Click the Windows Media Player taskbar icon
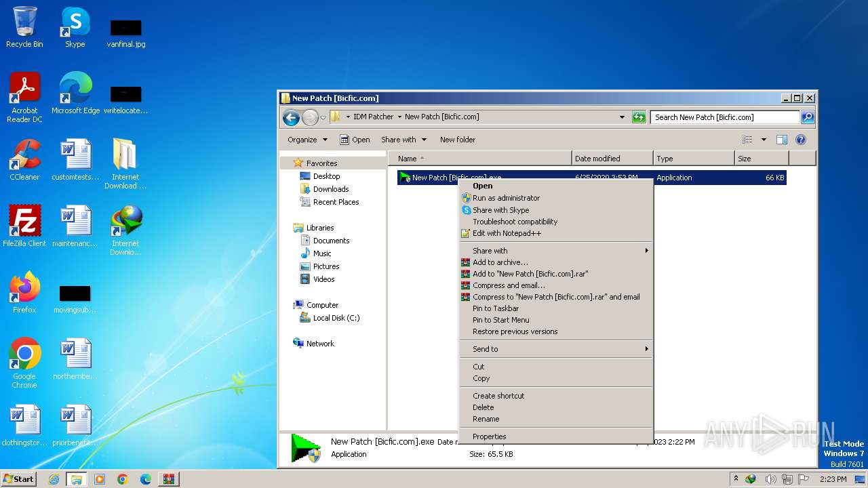Viewport: 868px width, 488px height. (100, 479)
